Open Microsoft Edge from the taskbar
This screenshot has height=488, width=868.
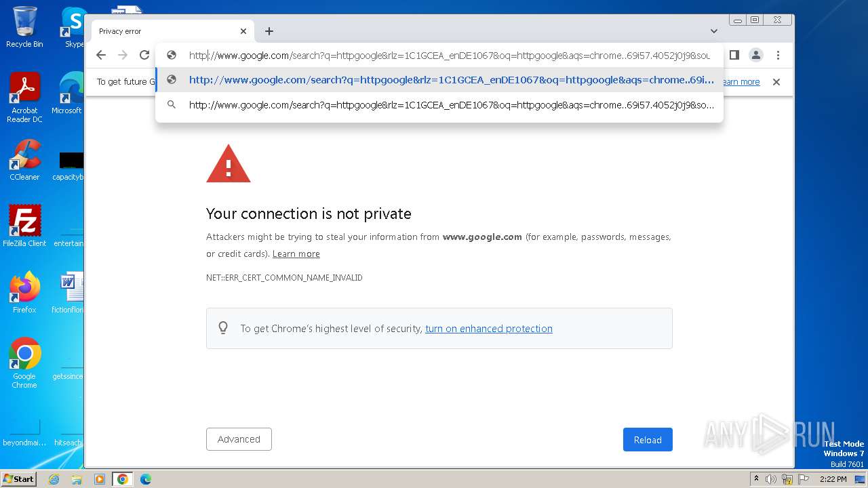click(x=145, y=479)
